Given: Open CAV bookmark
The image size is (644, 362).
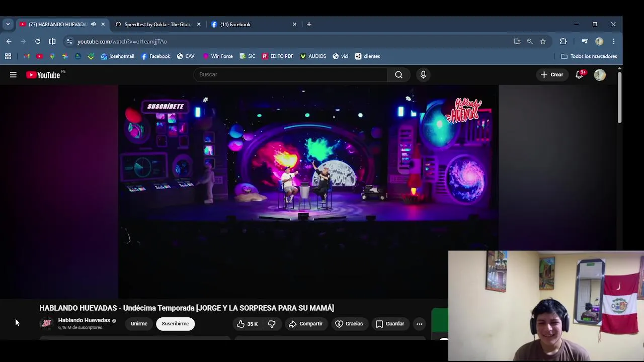Looking at the screenshot, I should (x=186, y=56).
